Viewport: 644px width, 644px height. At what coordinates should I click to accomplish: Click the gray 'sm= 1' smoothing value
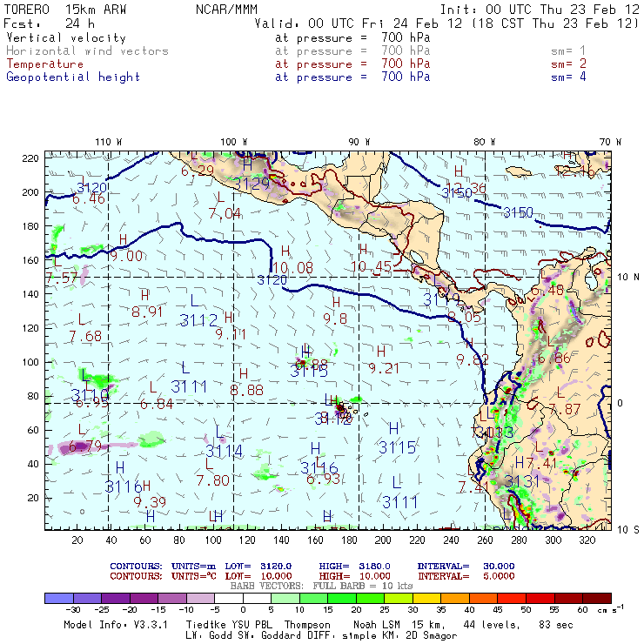[568, 51]
